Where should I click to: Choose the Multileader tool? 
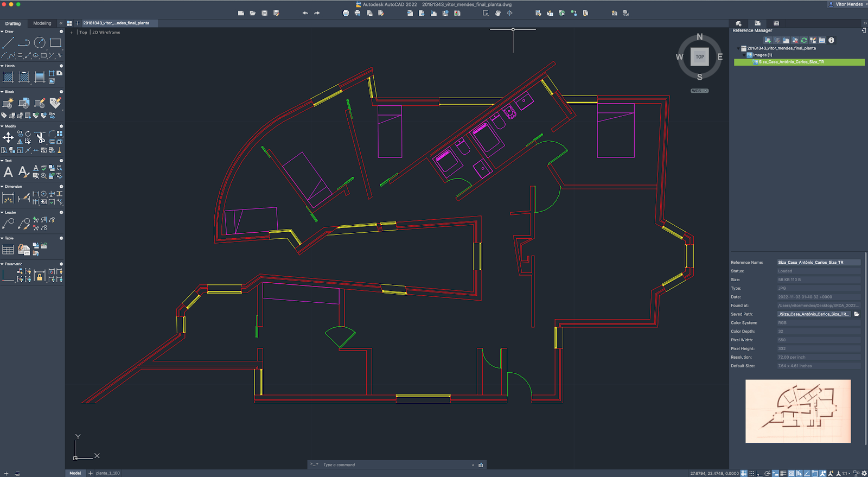[x=8, y=224]
